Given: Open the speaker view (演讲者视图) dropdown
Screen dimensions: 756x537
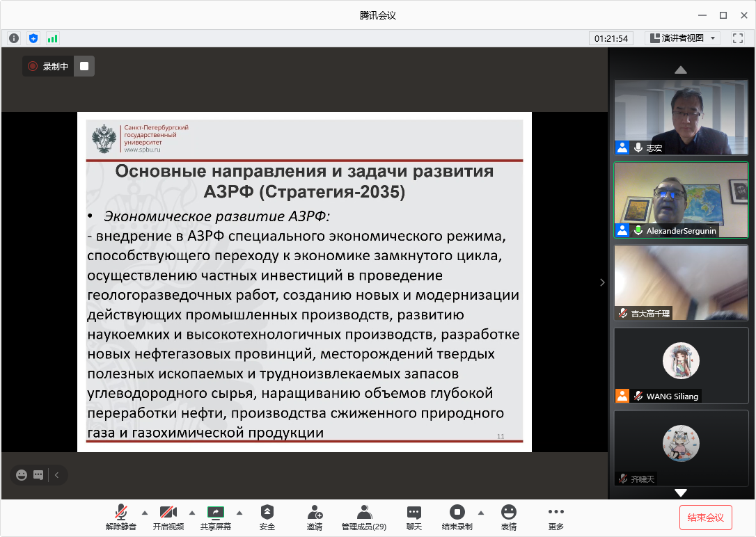Looking at the screenshot, I should coord(683,38).
